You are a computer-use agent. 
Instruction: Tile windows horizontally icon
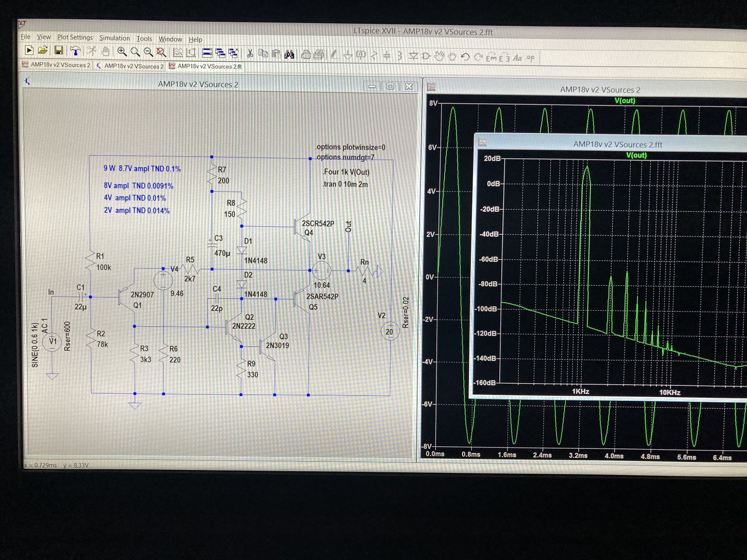pos(207,53)
